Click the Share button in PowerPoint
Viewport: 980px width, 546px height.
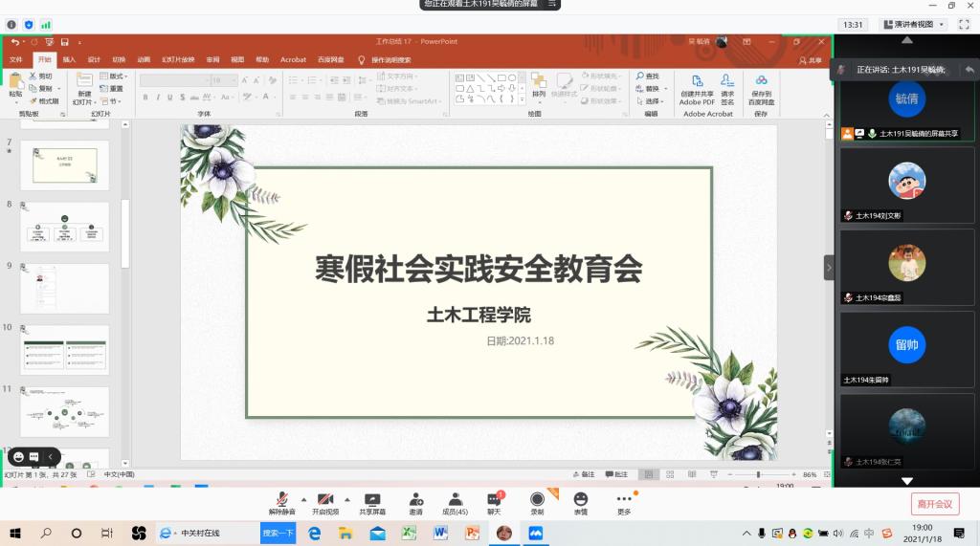810,59
